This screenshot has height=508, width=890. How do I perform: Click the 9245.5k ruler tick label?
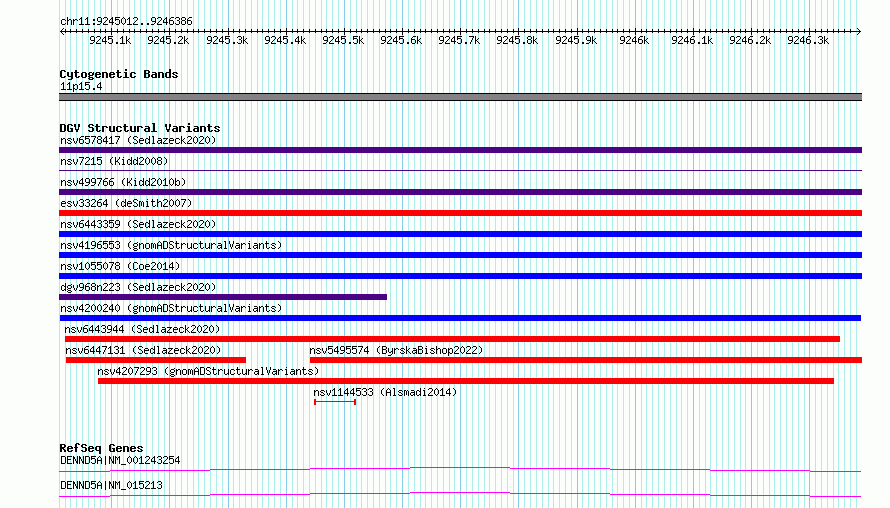pos(343,40)
